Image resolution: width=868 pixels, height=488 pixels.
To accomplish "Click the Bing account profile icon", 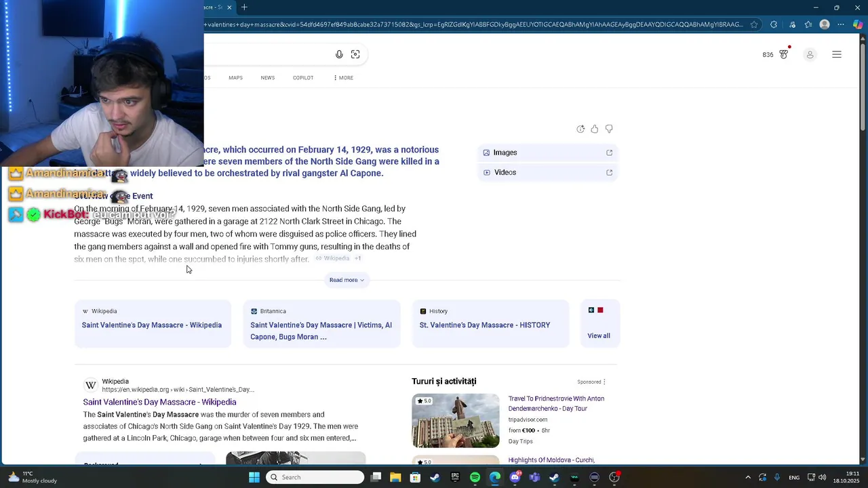I will [x=810, y=54].
